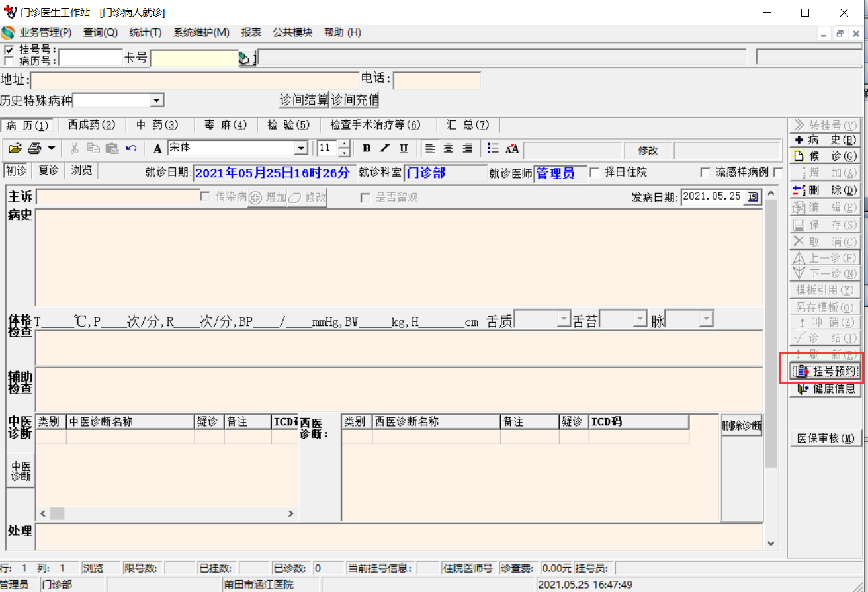Toggle bold formatting
Screen dimensions: 868x592
pos(367,148)
